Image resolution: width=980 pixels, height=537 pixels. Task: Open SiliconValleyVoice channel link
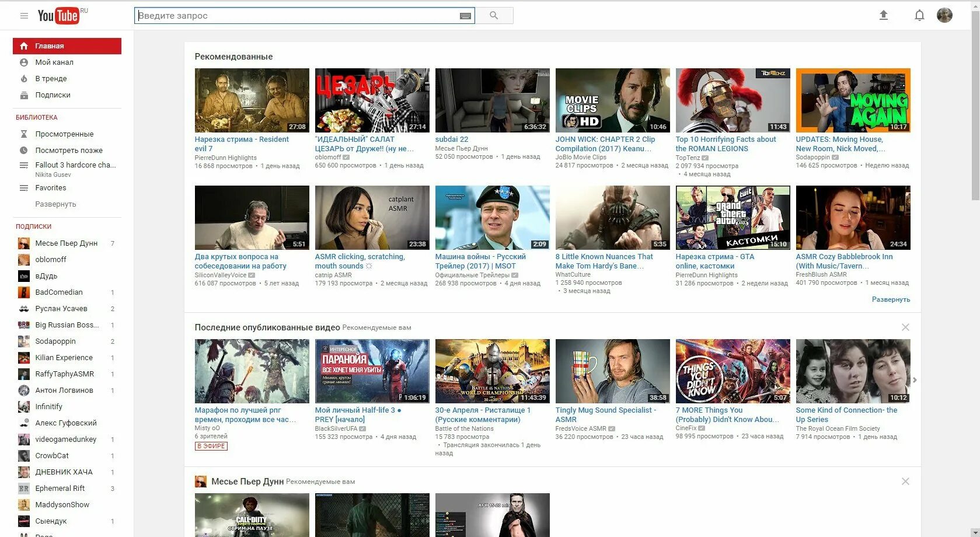[x=221, y=275]
